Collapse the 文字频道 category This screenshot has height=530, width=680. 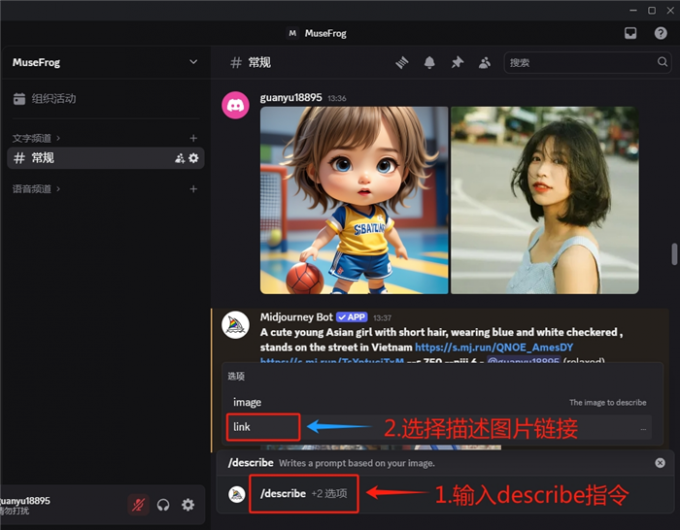36,138
